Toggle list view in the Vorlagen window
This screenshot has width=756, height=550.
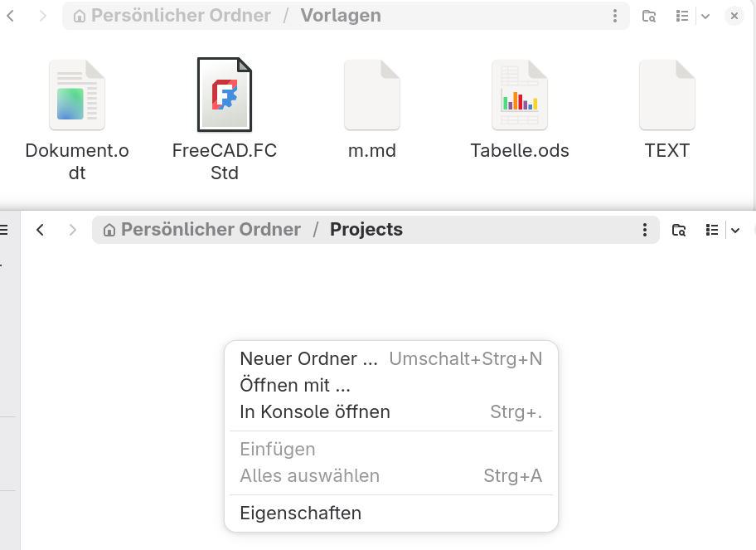682,16
